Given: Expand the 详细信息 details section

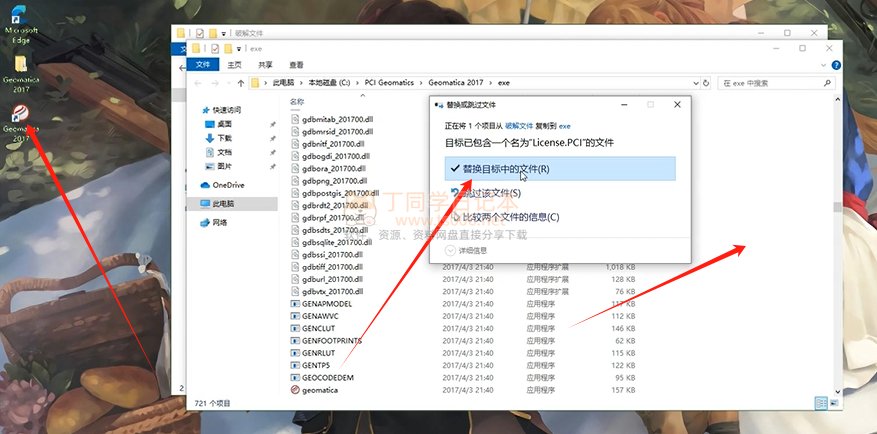Looking at the screenshot, I should pyautogui.click(x=467, y=250).
